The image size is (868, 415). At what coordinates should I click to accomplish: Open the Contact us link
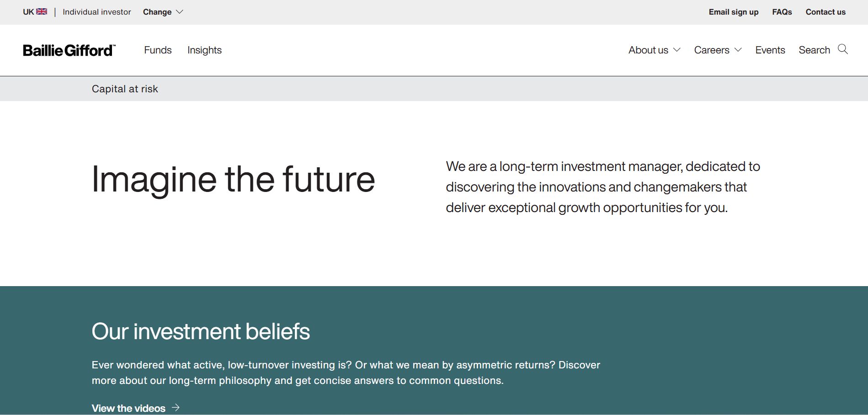825,12
